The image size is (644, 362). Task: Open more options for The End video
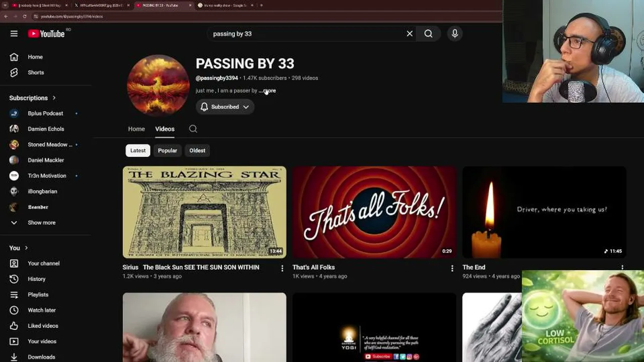[622, 268]
